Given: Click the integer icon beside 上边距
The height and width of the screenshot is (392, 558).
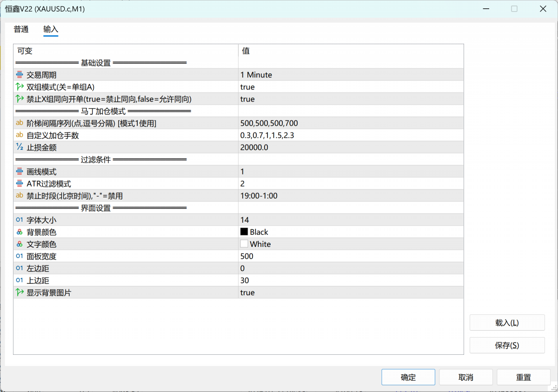Looking at the screenshot, I should click(x=20, y=280).
